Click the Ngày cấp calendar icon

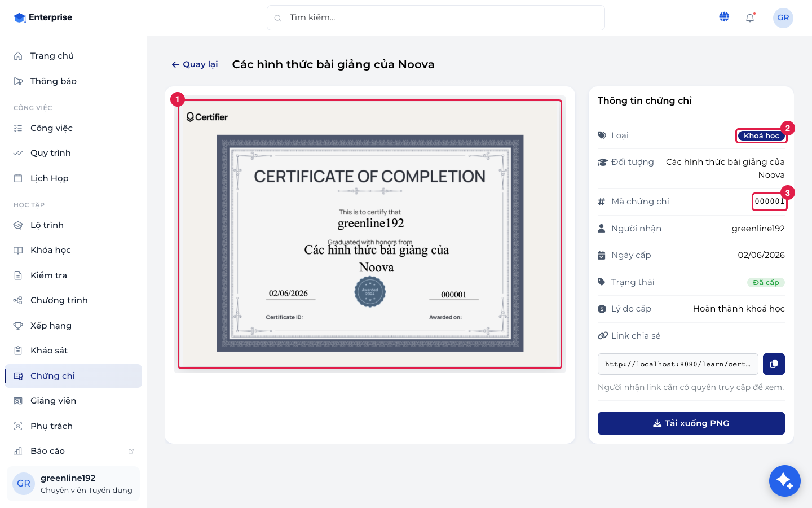602,255
